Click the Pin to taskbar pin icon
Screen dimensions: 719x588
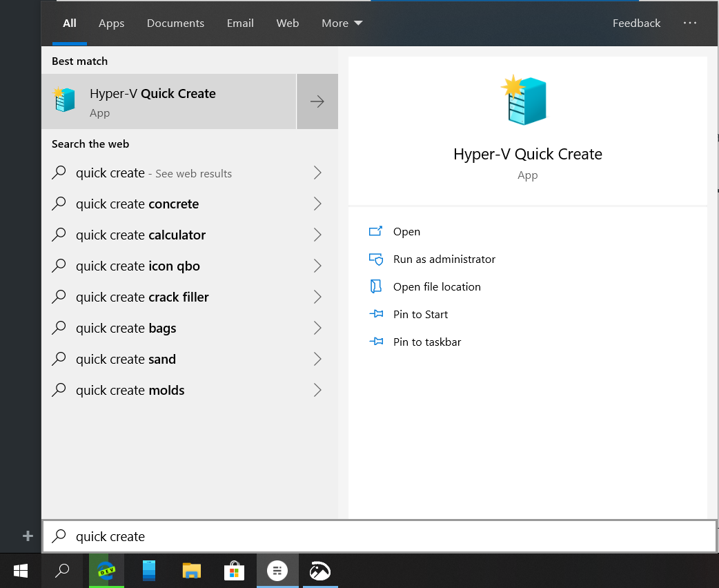(376, 342)
